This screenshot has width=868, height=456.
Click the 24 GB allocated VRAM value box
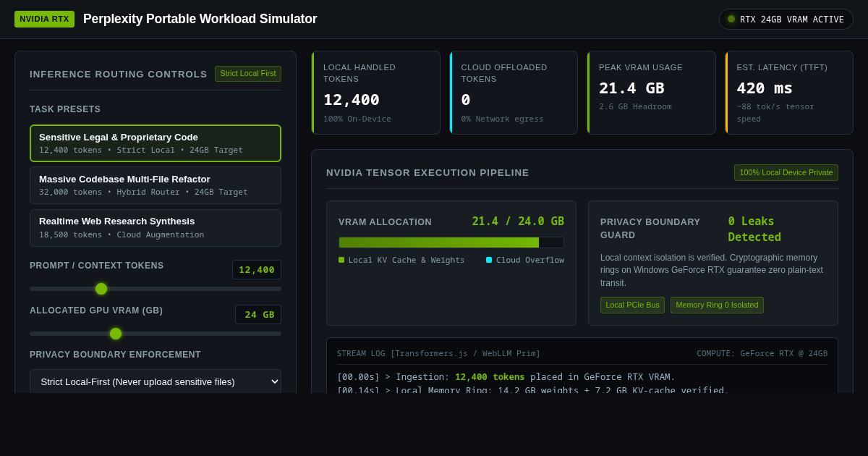pyautogui.click(x=258, y=315)
